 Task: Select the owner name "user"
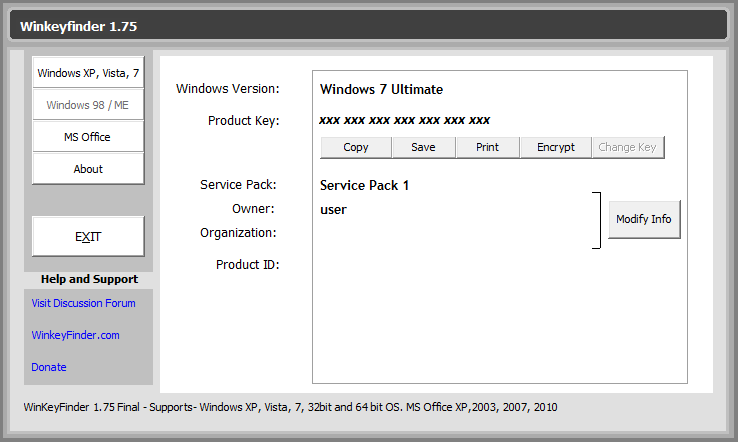click(x=333, y=209)
